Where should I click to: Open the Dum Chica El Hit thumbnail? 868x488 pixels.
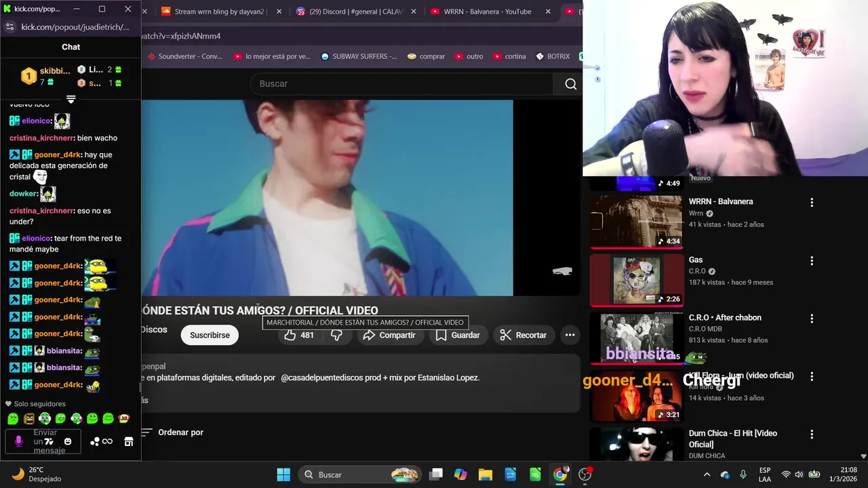636,444
